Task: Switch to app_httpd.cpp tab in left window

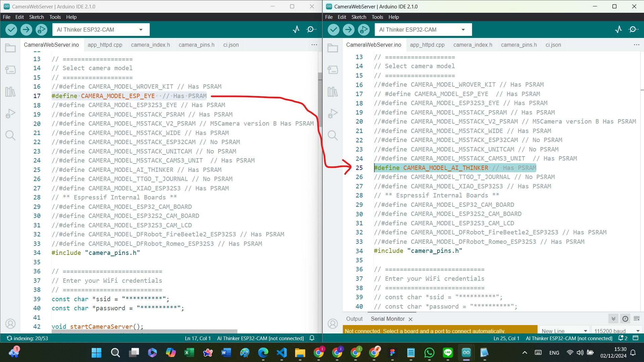Action: 105,45
